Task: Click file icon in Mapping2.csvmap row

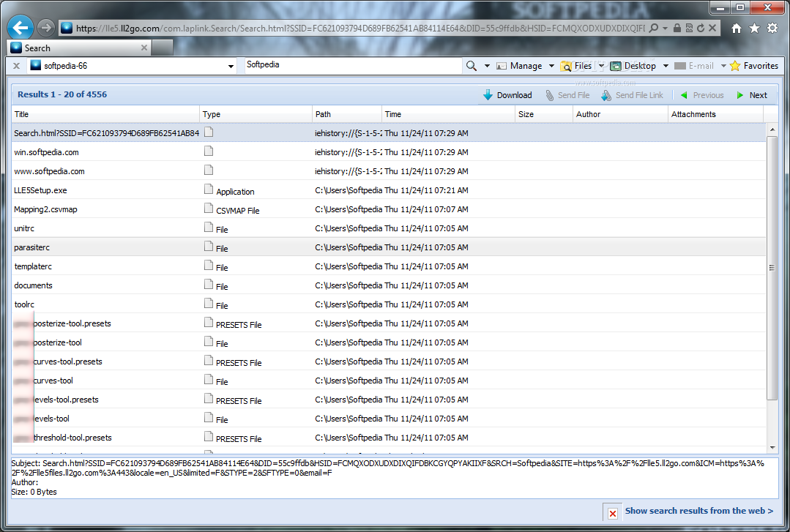Action: [x=209, y=208]
